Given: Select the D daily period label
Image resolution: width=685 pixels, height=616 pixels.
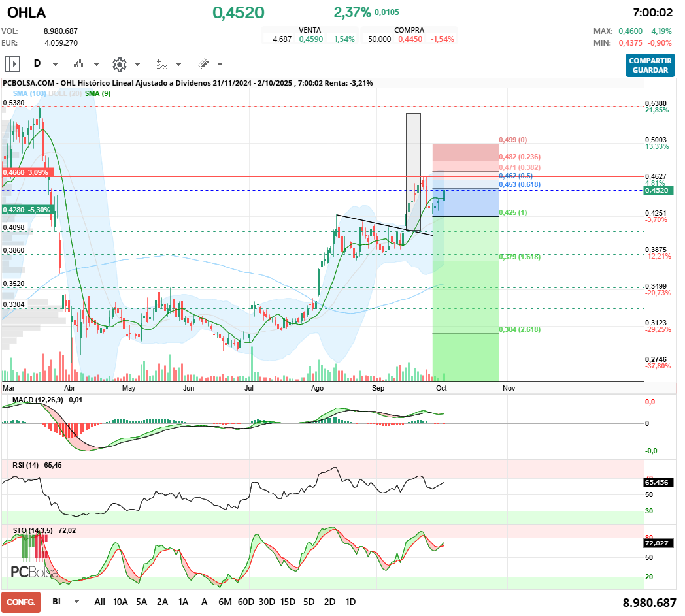Looking at the screenshot, I should point(37,64).
